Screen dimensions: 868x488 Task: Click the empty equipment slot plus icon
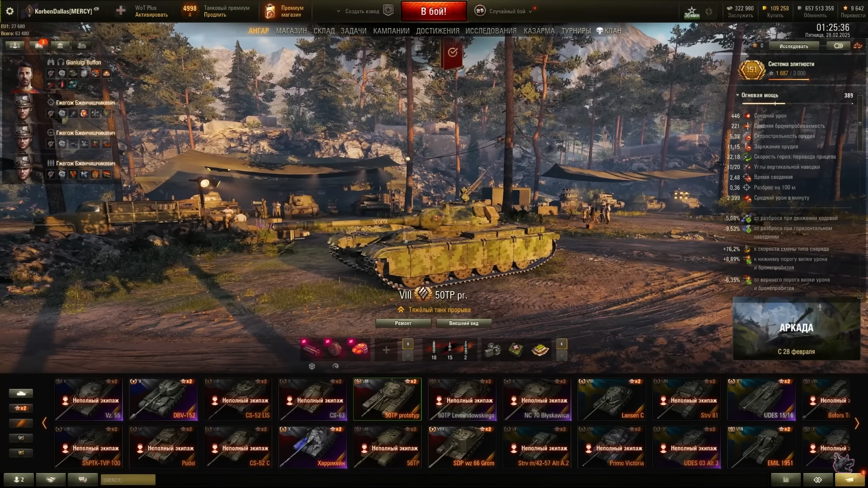[x=386, y=350]
